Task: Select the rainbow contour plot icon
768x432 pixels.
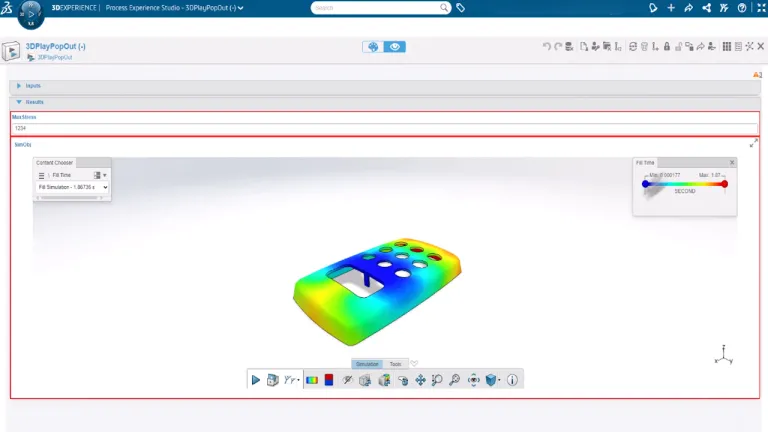Action: [312, 380]
